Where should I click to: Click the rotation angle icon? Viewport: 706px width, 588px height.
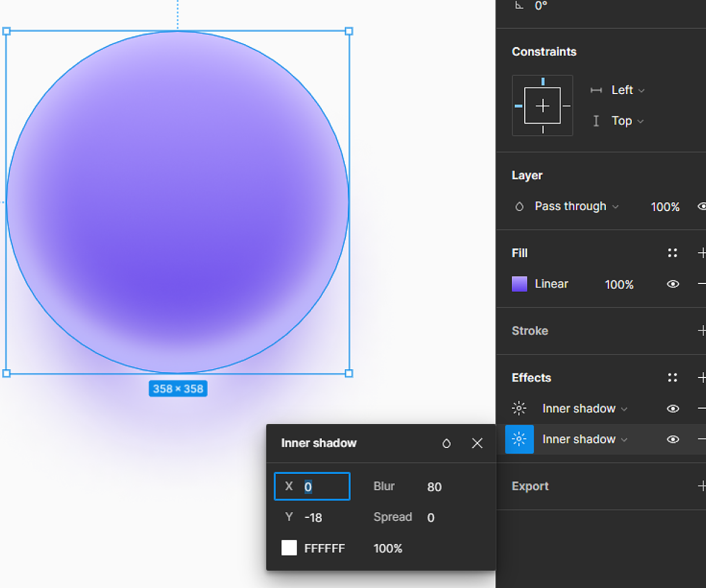click(519, 5)
